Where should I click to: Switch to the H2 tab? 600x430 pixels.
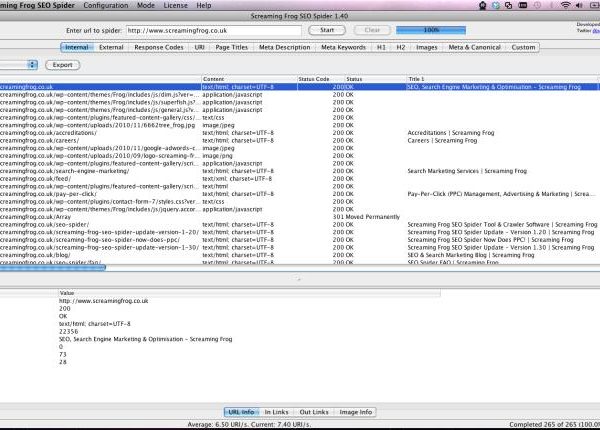click(401, 47)
